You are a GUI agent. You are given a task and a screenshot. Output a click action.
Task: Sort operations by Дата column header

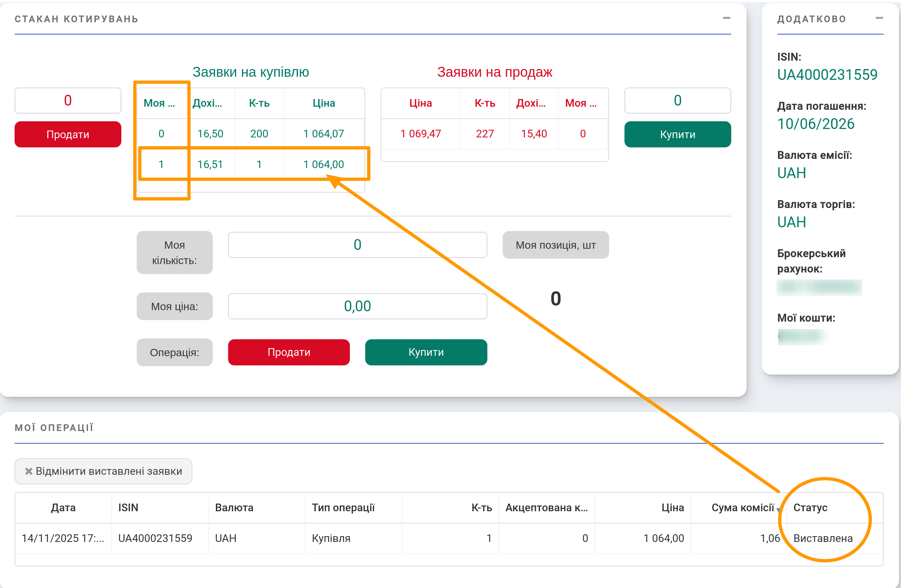click(x=63, y=507)
